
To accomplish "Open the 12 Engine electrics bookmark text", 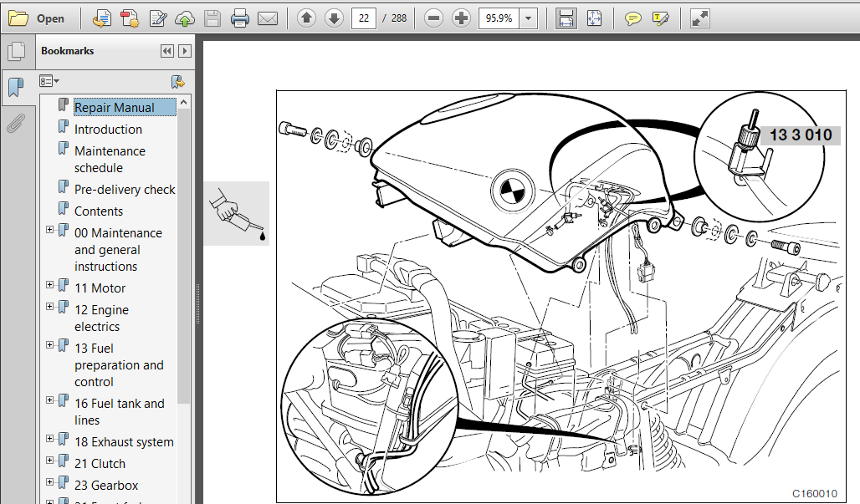I will (101, 318).
